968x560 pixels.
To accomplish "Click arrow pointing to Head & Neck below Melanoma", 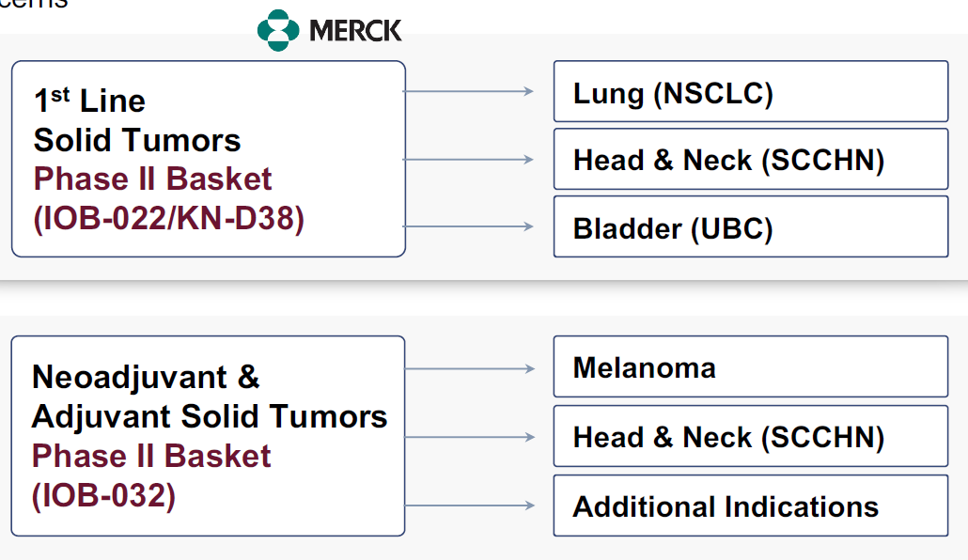I will point(470,437).
